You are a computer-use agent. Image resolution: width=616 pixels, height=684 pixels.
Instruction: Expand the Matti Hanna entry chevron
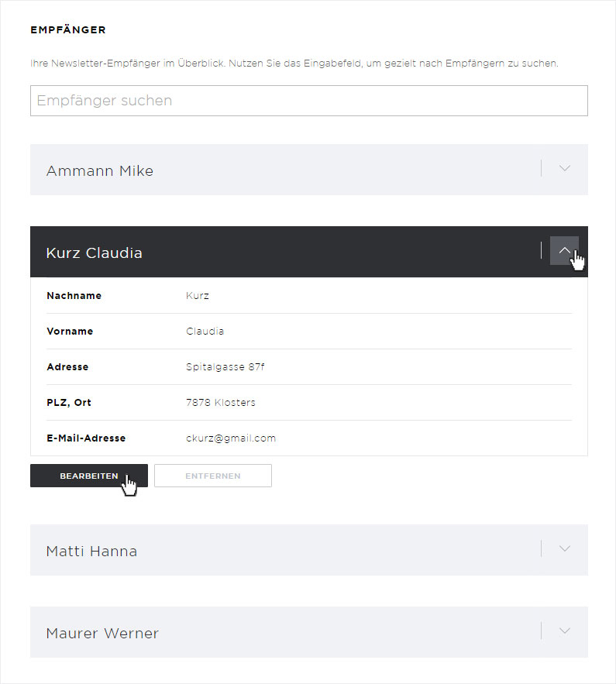565,548
